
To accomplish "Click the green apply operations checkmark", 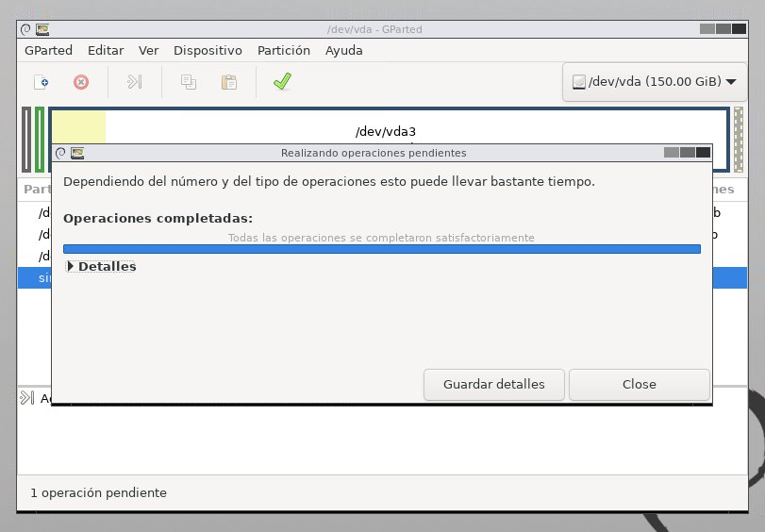I will [281, 82].
